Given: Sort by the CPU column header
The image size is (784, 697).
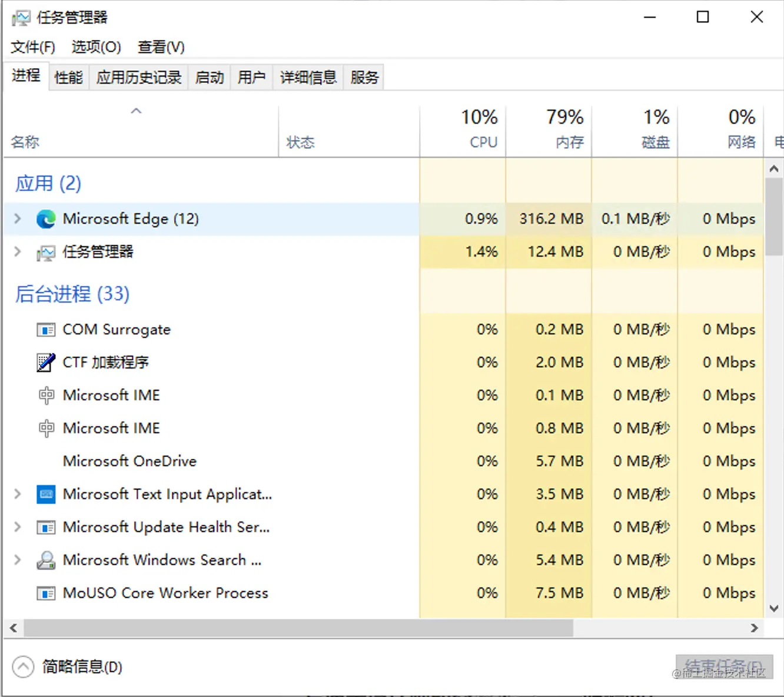Looking at the screenshot, I should click(463, 132).
